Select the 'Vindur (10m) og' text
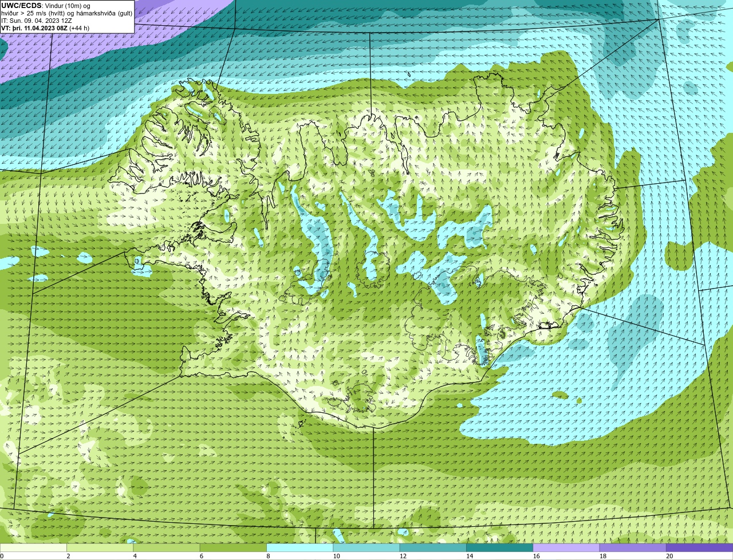733x560 pixels. click(x=68, y=6)
